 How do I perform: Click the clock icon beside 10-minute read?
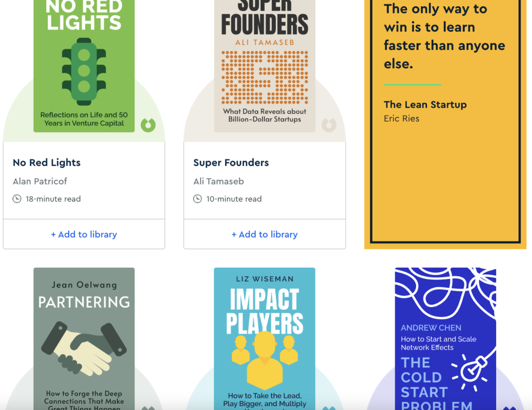click(x=197, y=199)
